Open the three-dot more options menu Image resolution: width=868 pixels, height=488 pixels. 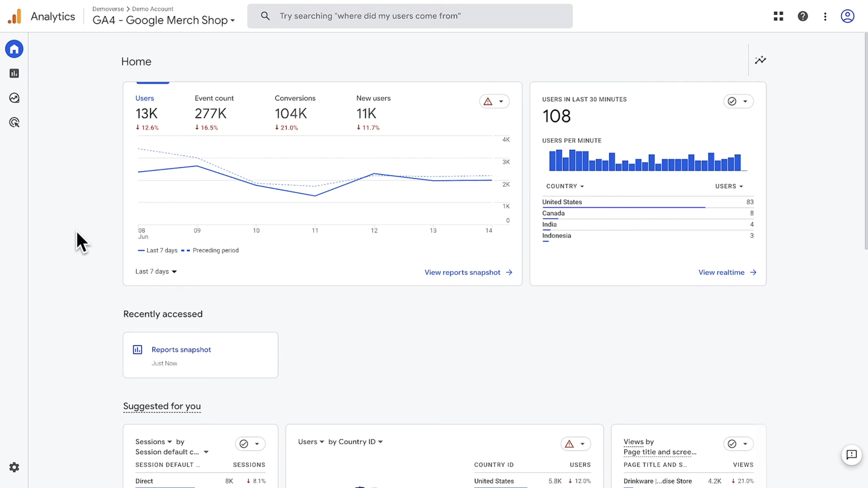point(825,16)
